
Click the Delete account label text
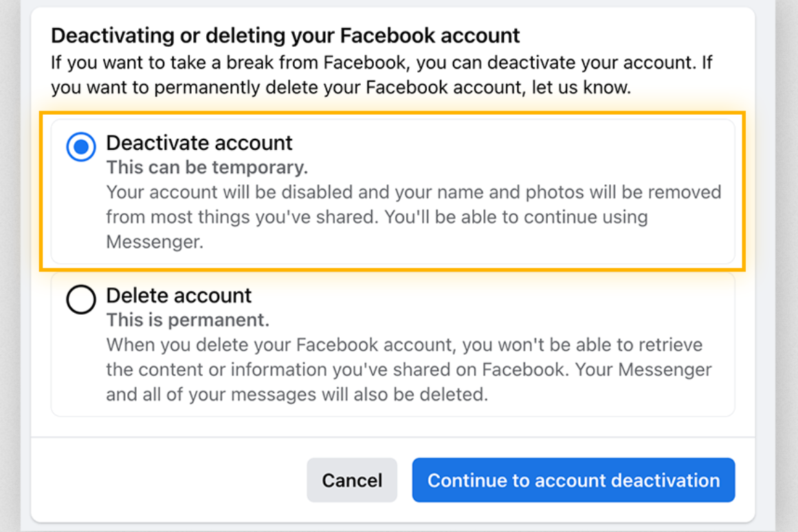pos(179,296)
